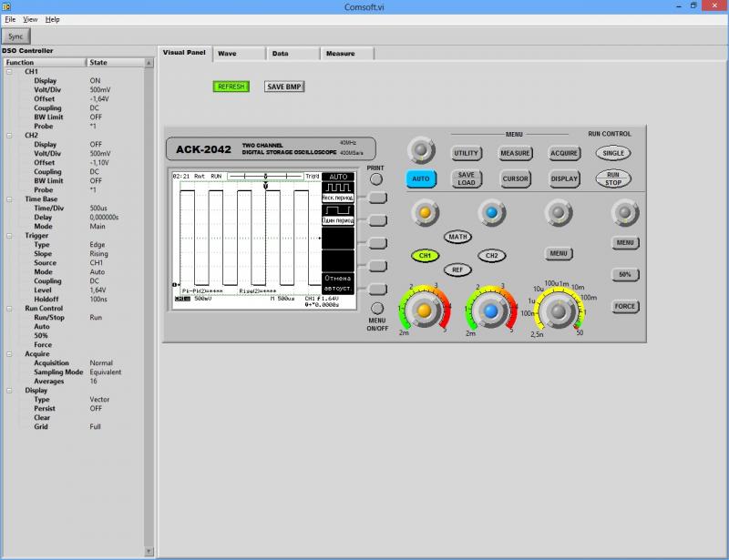Click the round PRINT button
Screen dimensions: 729x560
click(376, 178)
